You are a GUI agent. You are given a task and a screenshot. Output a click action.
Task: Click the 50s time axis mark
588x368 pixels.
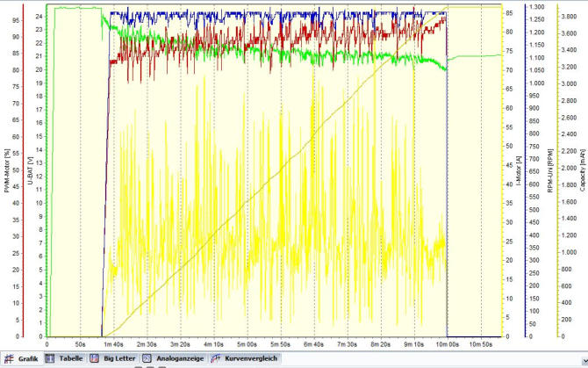(80, 345)
